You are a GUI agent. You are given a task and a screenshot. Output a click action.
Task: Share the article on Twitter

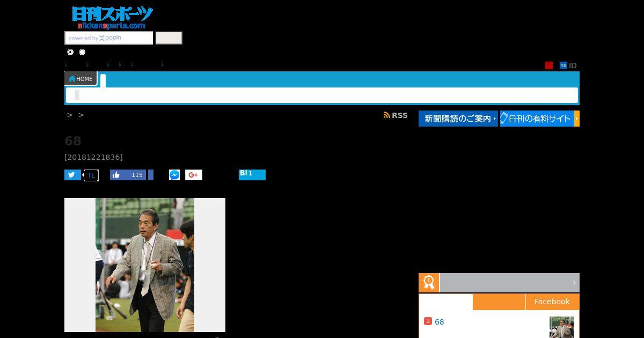(72, 175)
